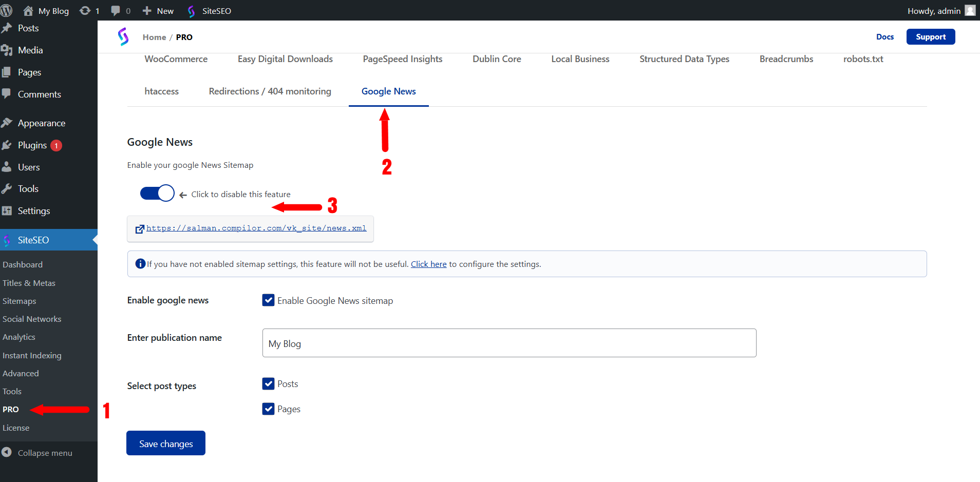Click the admin avatar icon
The width and height of the screenshot is (980, 482).
pos(970,11)
